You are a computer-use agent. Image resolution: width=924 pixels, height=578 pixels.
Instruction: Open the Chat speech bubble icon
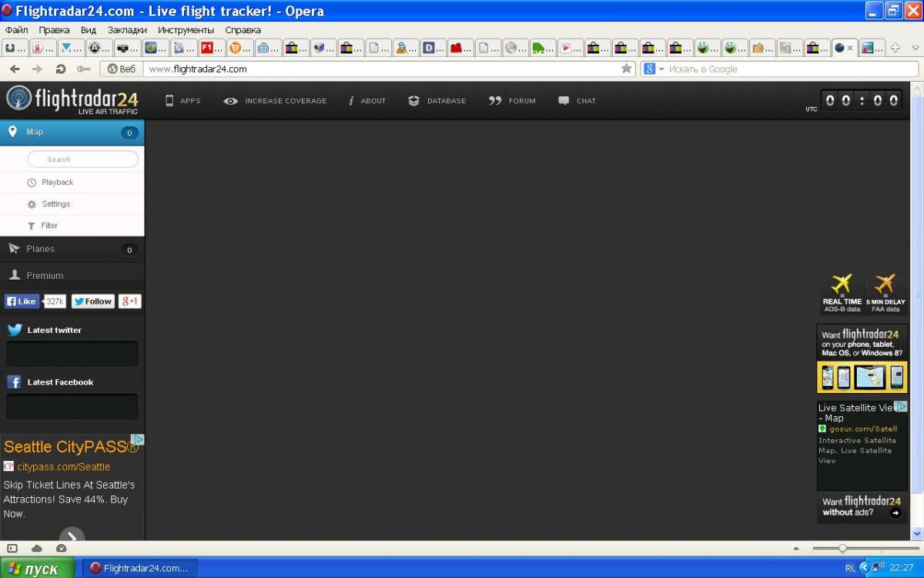click(564, 101)
